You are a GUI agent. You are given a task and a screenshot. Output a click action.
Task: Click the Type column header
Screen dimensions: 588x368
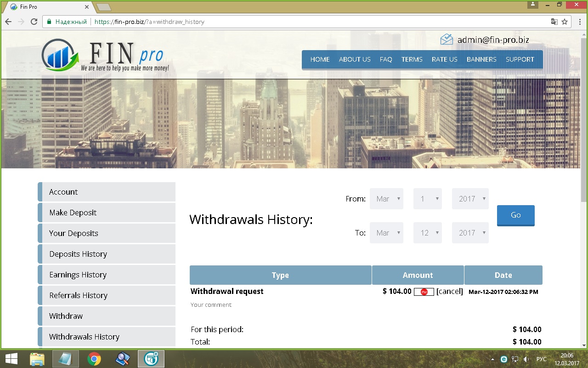[x=280, y=275]
